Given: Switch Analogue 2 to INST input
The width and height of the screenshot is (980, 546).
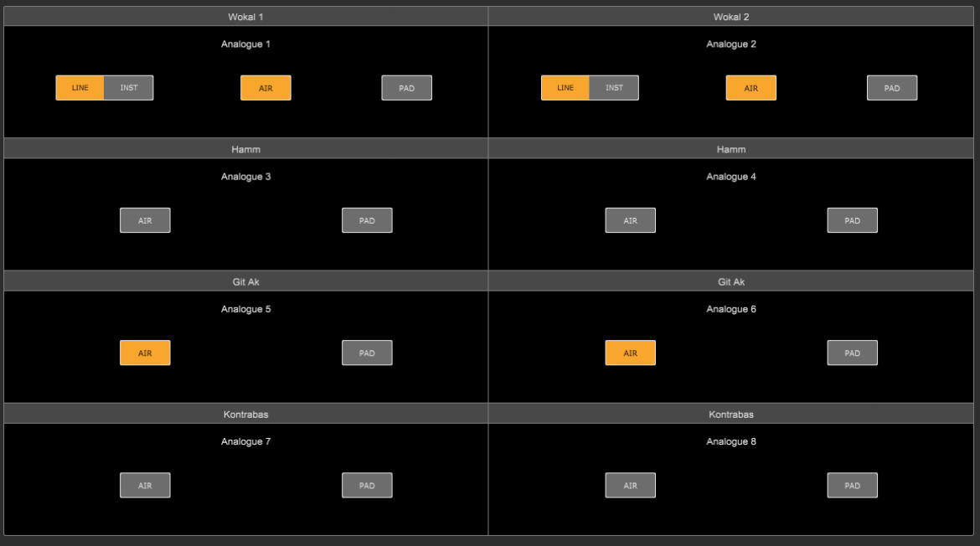Looking at the screenshot, I should click(x=614, y=88).
